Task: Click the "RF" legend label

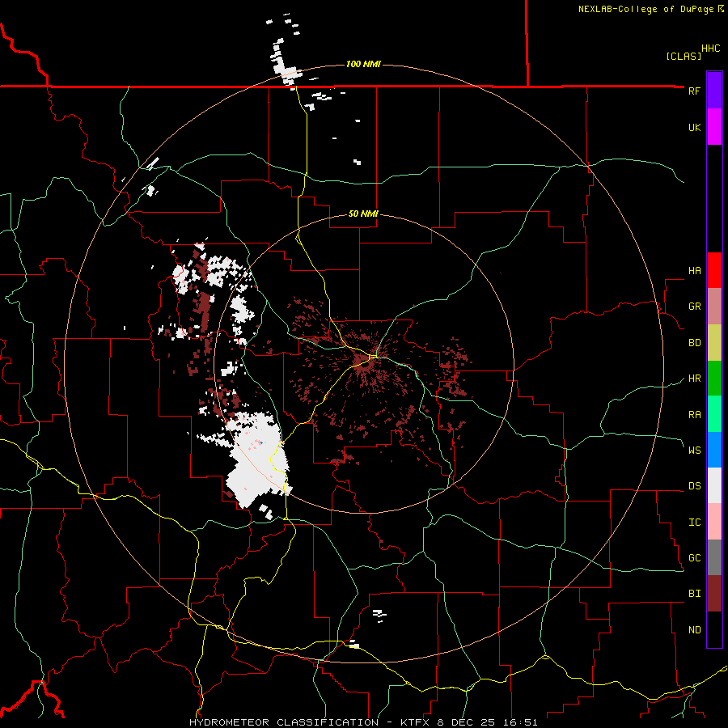Action: point(694,91)
